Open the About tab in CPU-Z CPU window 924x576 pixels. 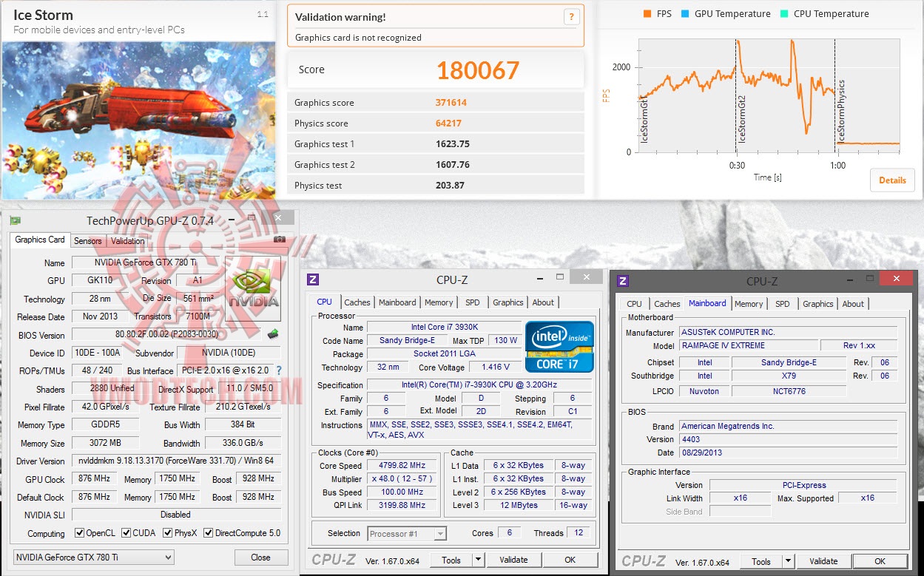[544, 302]
